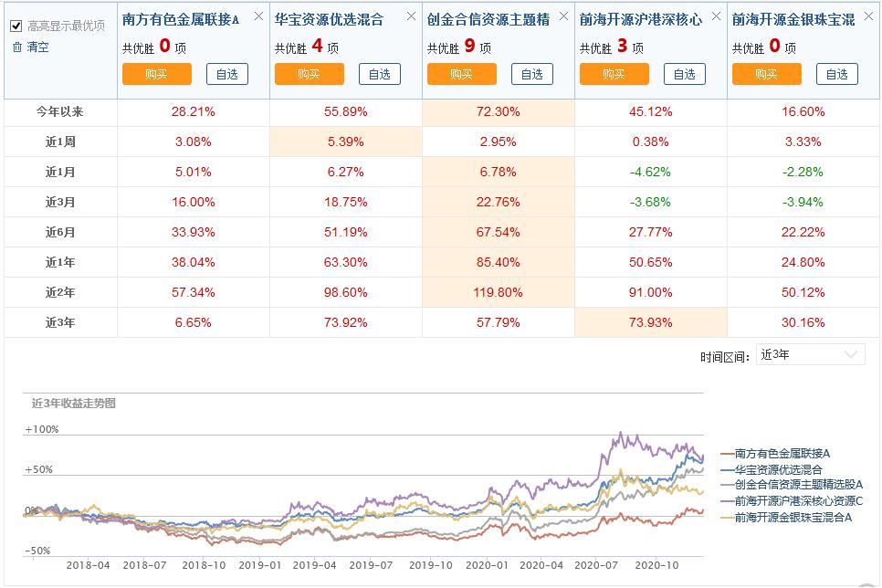
Task: Click 购买 under 南方有色金属联接A
Action: pos(157,74)
